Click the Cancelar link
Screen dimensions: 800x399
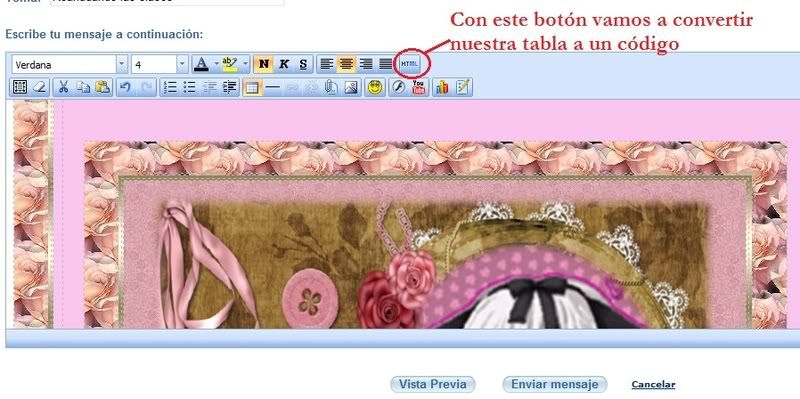653,385
